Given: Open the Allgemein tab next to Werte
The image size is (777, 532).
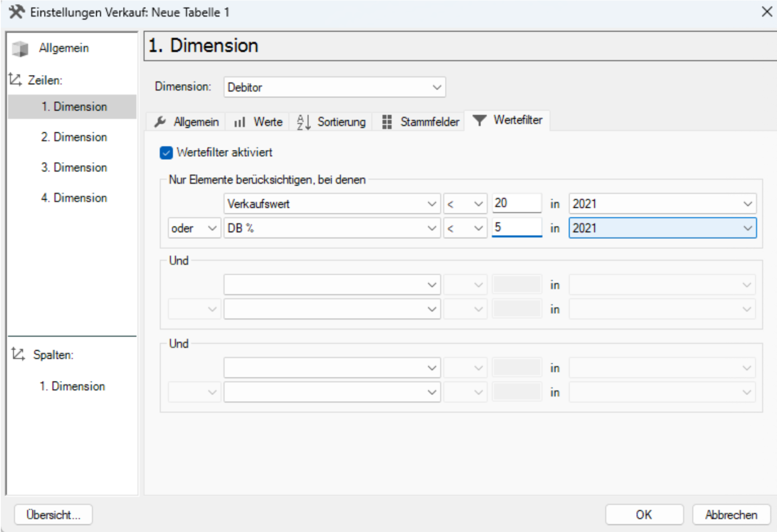Looking at the screenshot, I should [x=186, y=122].
